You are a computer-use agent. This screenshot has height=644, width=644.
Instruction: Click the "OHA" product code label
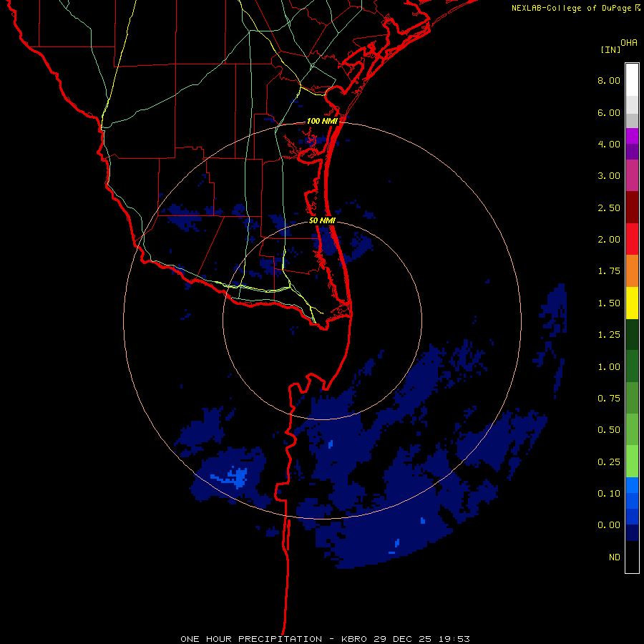[x=629, y=43]
